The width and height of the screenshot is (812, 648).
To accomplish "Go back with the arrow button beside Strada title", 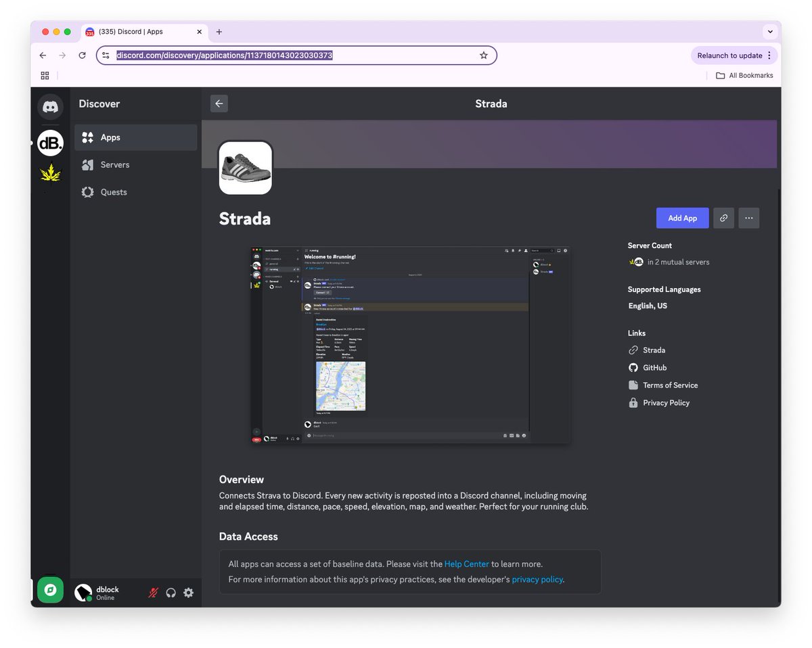I will point(219,103).
